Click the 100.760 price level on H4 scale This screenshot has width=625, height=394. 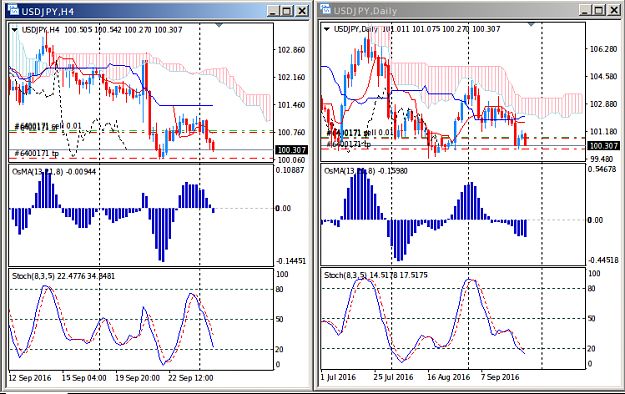tap(291, 132)
